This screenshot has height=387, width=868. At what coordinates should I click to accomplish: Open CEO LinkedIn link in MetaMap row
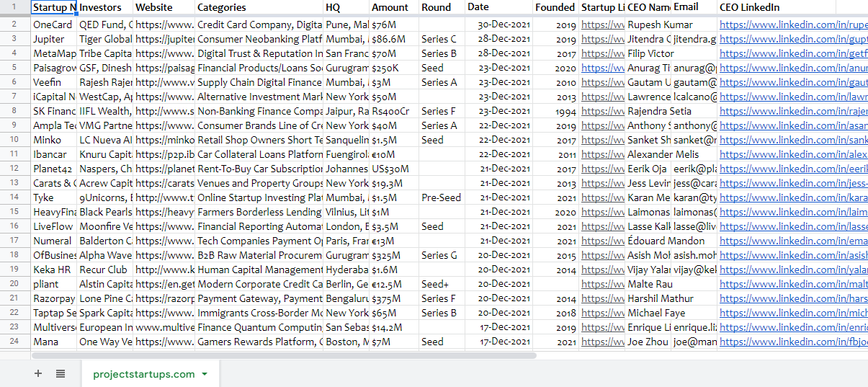click(x=793, y=53)
